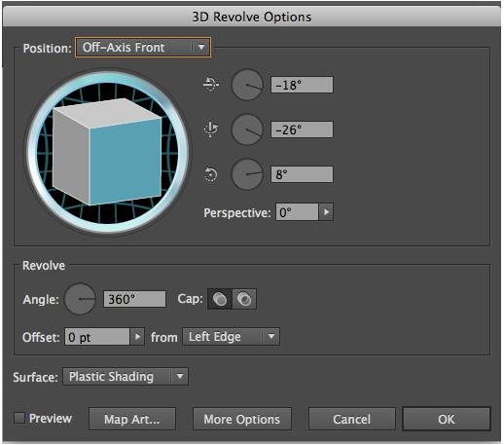Turn cap on for solid appearance

pos(220,299)
